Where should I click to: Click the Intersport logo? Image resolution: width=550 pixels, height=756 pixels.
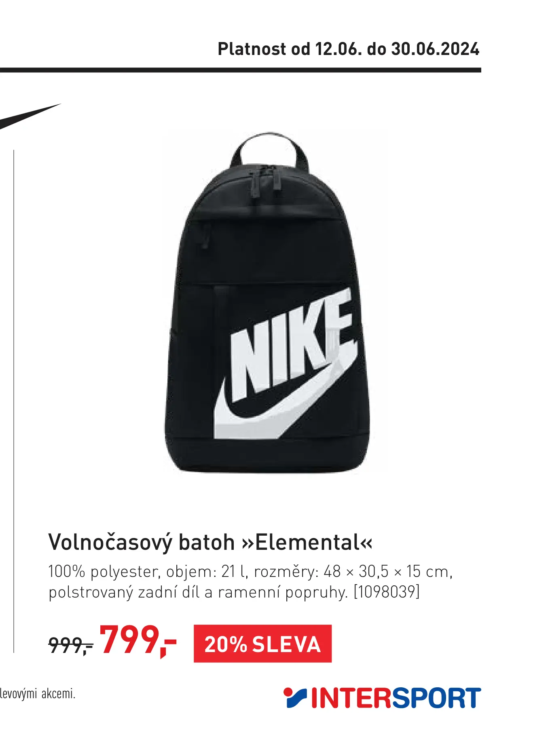[382, 698]
